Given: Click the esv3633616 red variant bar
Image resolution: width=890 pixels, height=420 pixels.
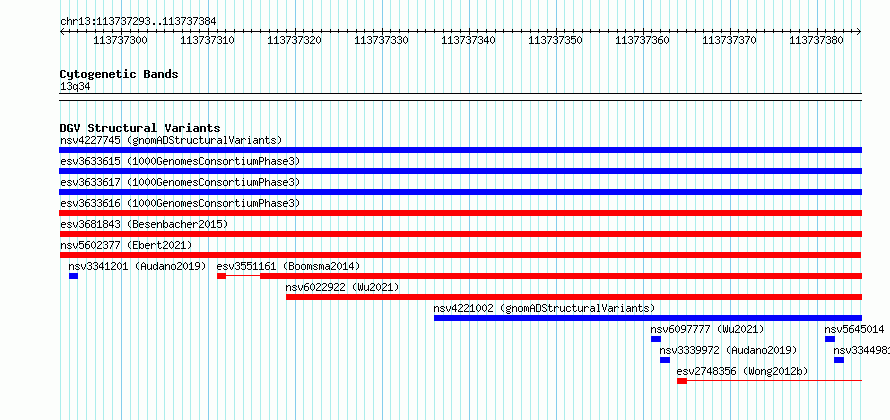Looking at the screenshot, I should pyautogui.click(x=460, y=213).
